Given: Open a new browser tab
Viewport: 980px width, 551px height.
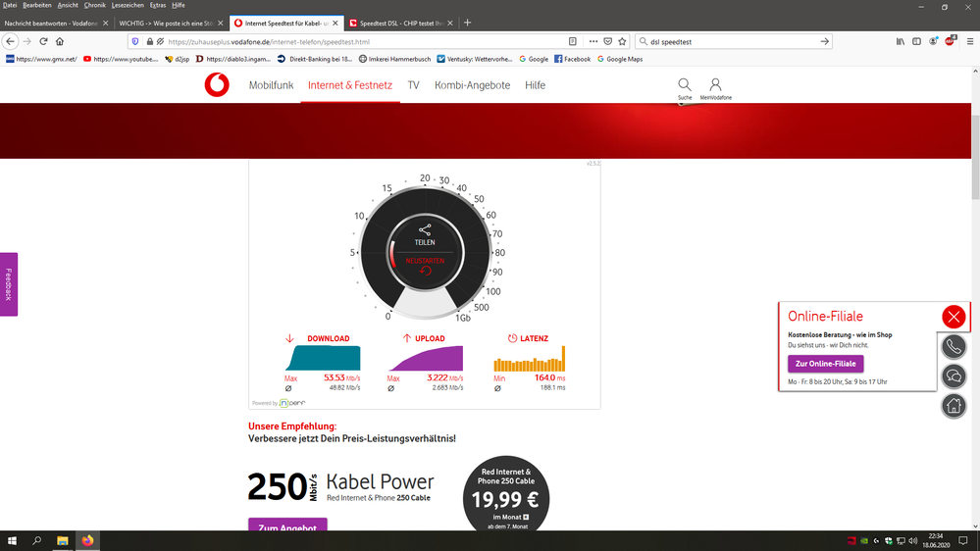Looking at the screenshot, I should click(x=467, y=24).
